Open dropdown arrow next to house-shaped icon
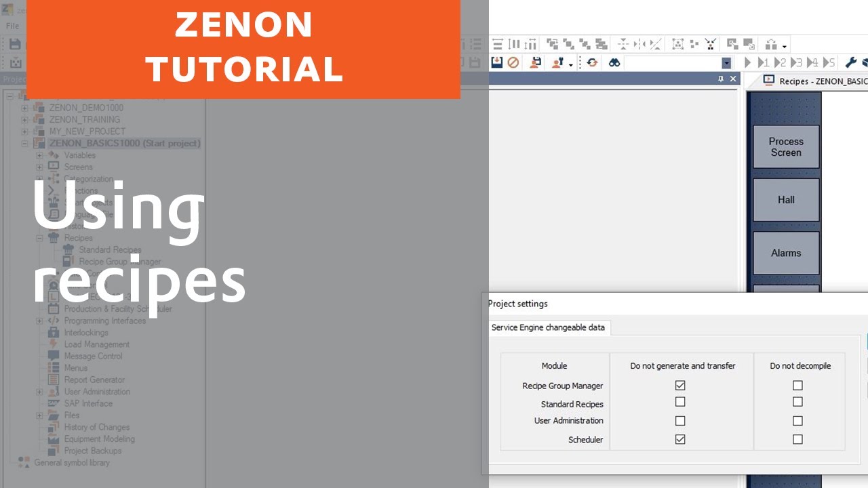 click(x=785, y=47)
